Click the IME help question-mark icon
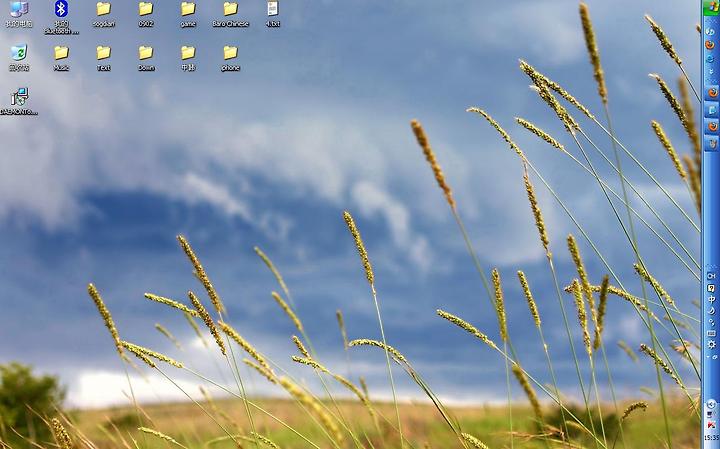This screenshot has width=720, height=449. pyautogui.click(x=711, y=289)
